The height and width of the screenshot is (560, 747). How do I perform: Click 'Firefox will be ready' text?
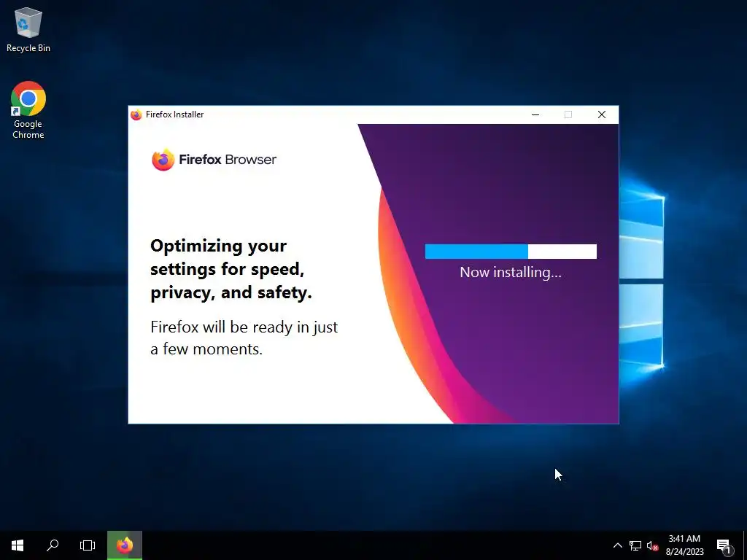[x=244, y=338]
